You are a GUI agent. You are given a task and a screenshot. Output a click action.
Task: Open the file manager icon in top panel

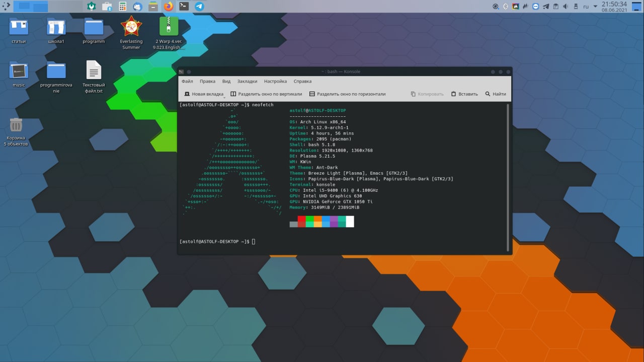point(153,7)
